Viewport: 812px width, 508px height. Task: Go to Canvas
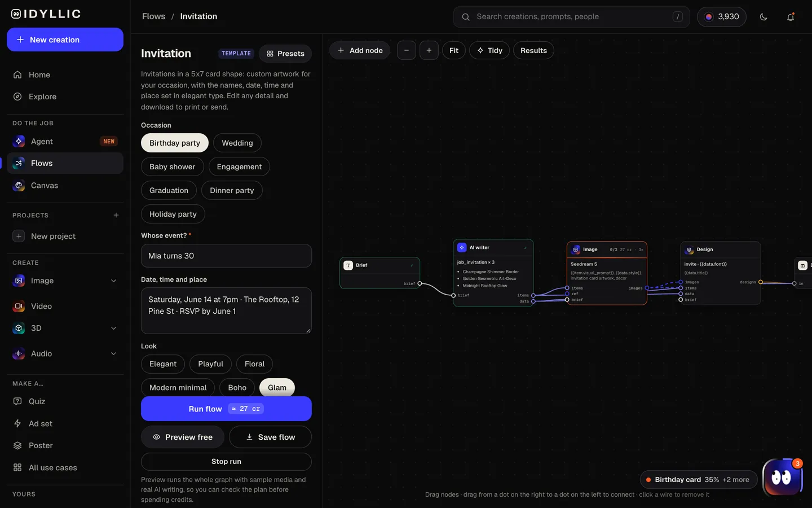[65, 185]
